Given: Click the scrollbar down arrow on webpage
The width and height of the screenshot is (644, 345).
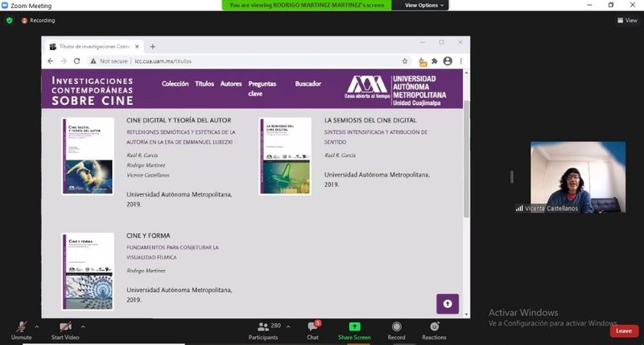Looking at the screenshot, I should (x=466, y=314).
